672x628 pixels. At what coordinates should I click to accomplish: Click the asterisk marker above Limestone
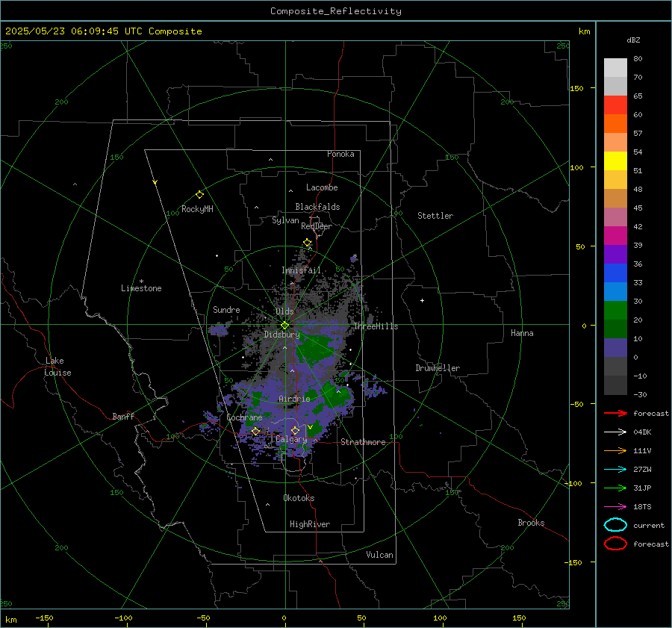[141, 282]
